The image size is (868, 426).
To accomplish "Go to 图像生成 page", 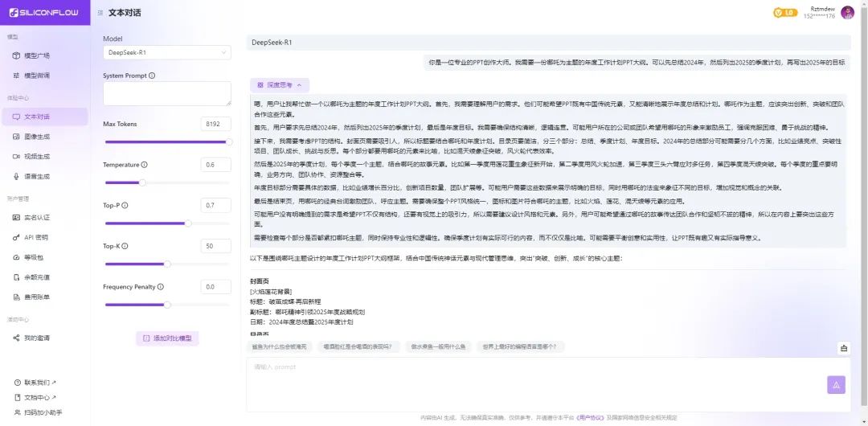I will [x=44, y=137].
